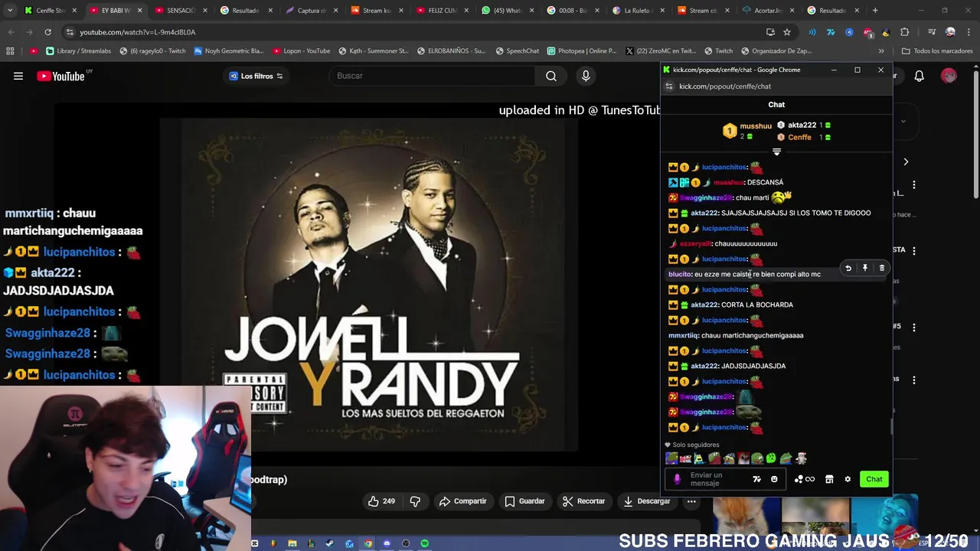980x551 pixels.
Task: Open the Chrome apps grid shortcut
Action: tap(10, 51)
